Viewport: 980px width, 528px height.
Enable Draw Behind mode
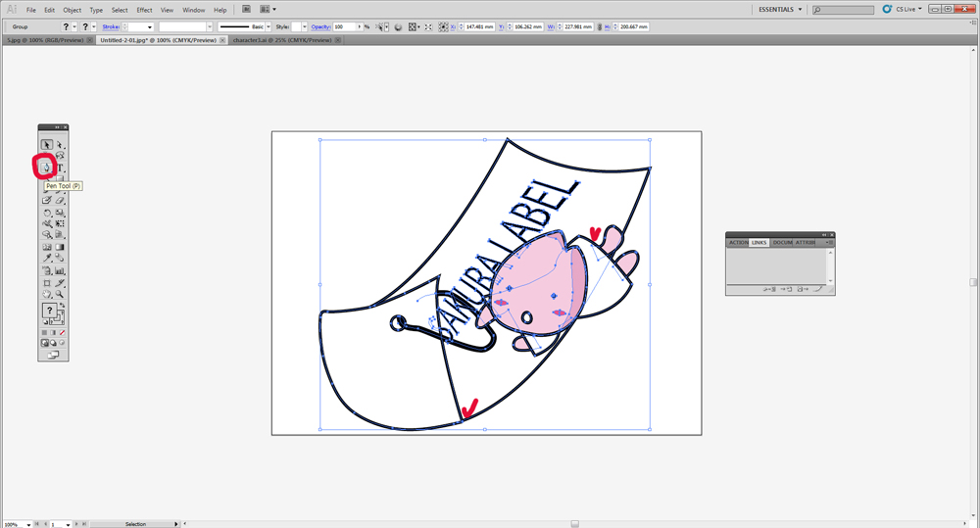(x=53, y=343)
